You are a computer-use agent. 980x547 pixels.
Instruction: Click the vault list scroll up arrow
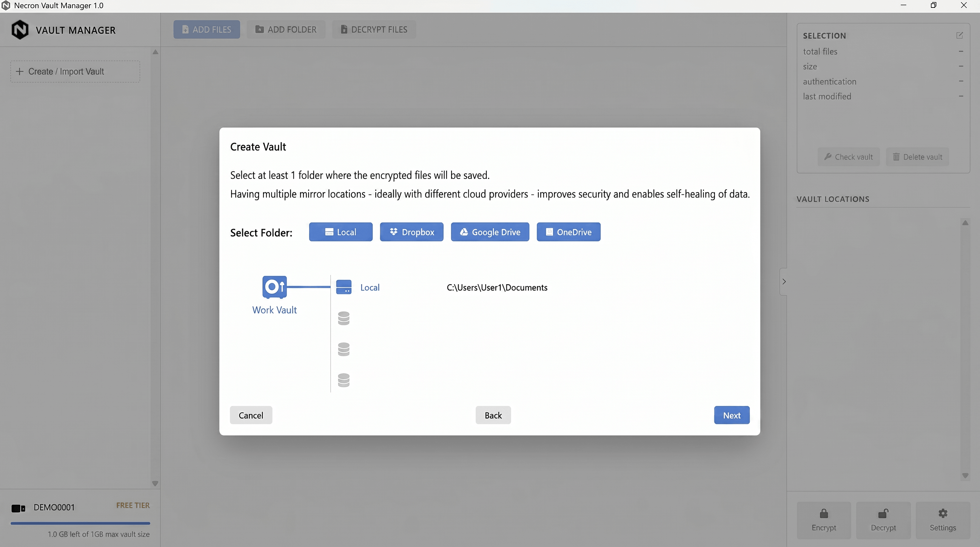[x=155, y=52]
